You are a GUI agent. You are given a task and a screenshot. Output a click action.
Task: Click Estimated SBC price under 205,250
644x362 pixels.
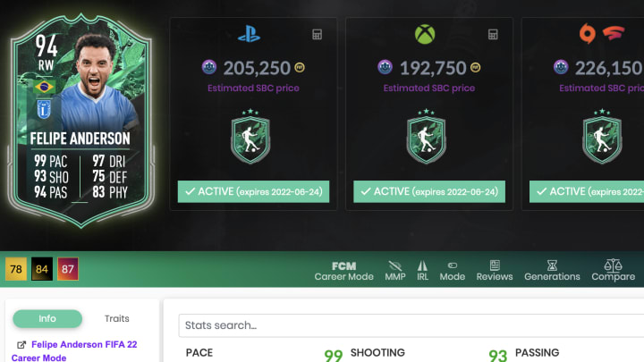click(253, 88)
